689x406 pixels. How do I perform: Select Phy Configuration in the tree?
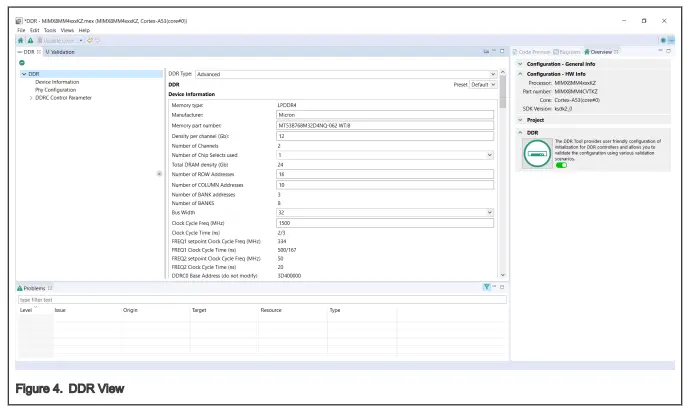tap(56, 89)
